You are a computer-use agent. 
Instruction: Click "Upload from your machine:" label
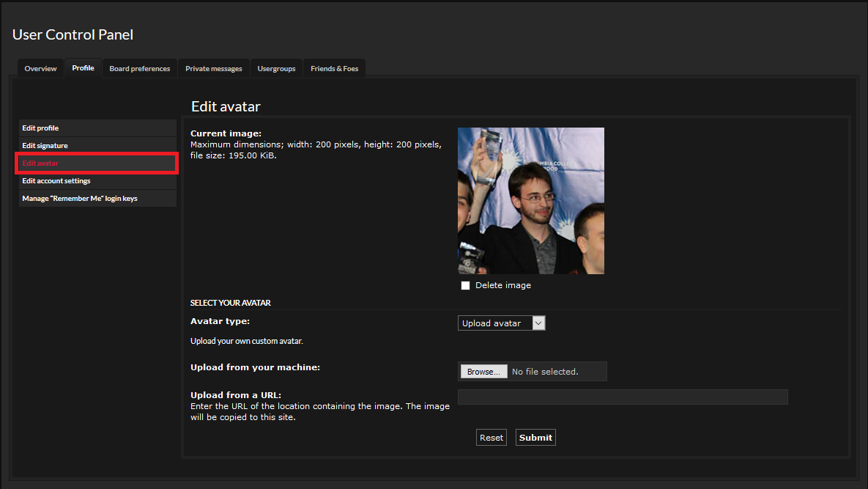pyautogui.click(x=255, y=367)
